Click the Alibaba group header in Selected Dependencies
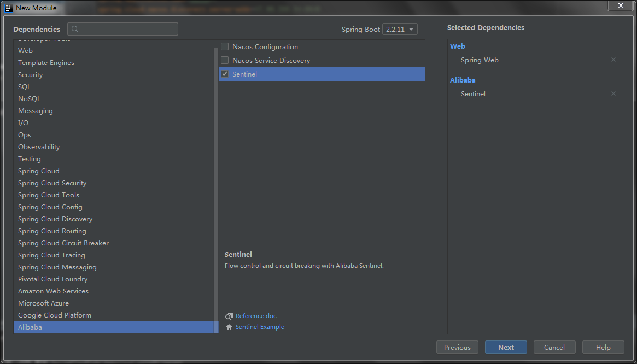Viewport: 637px width, 364px height. pyautogui.click(x=463, y=80)
